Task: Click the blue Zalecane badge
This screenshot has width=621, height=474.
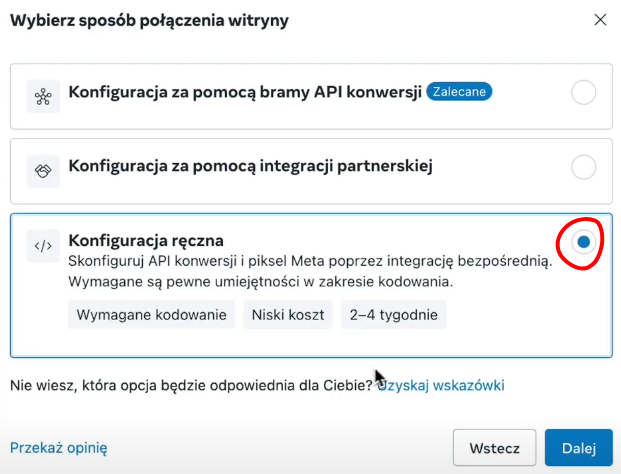Action: (459, 91)
